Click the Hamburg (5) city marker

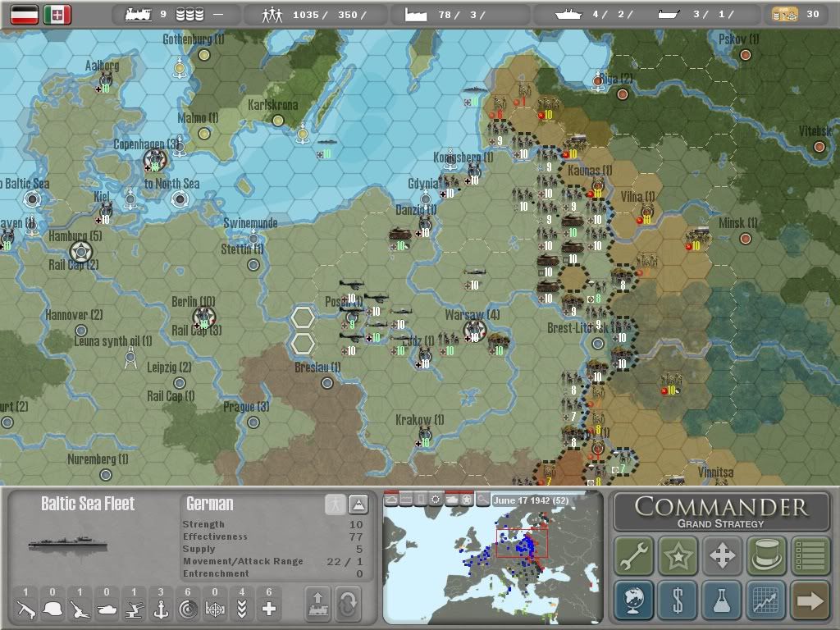81,251
